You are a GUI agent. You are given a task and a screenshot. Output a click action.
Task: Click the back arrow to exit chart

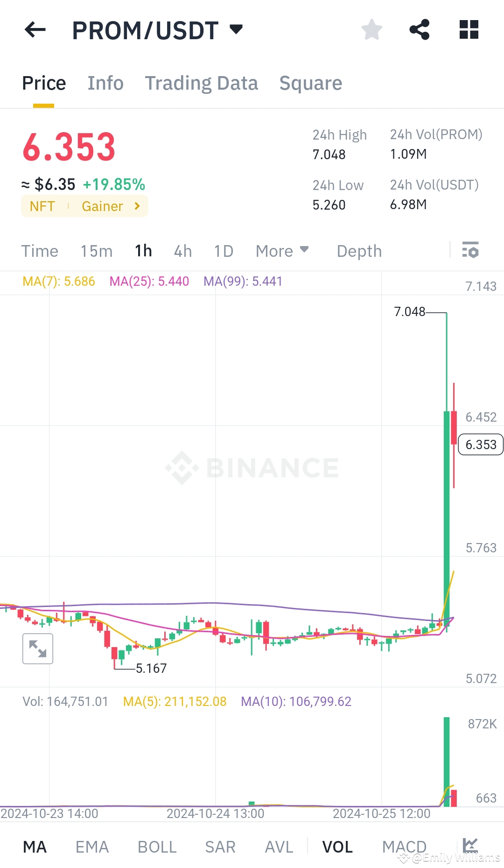(35, 30)
